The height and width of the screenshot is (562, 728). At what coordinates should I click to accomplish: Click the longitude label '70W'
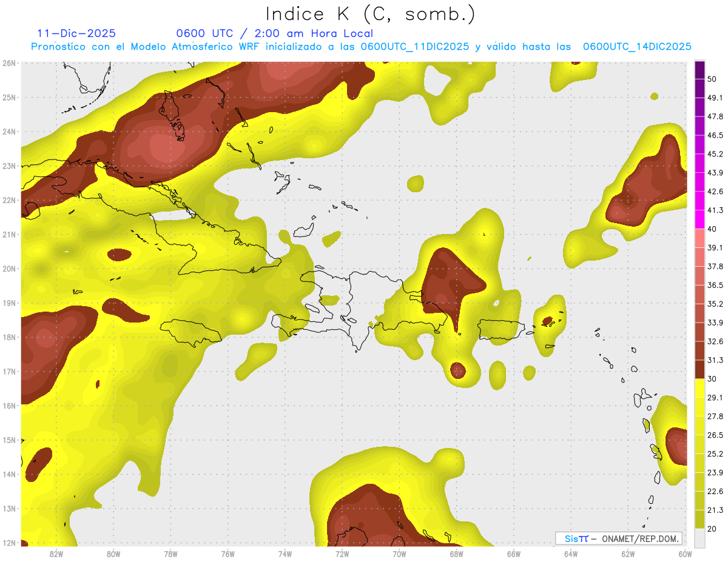tap(399, 554)
